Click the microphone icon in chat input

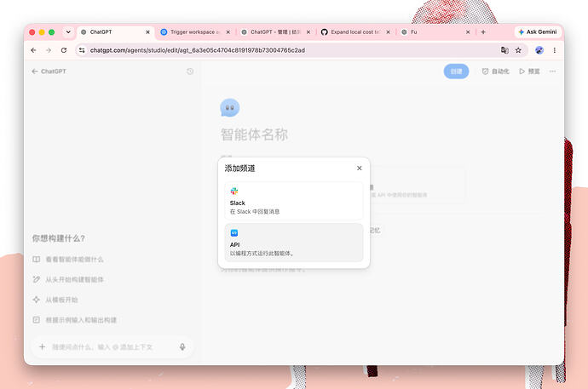coord(182,346)
